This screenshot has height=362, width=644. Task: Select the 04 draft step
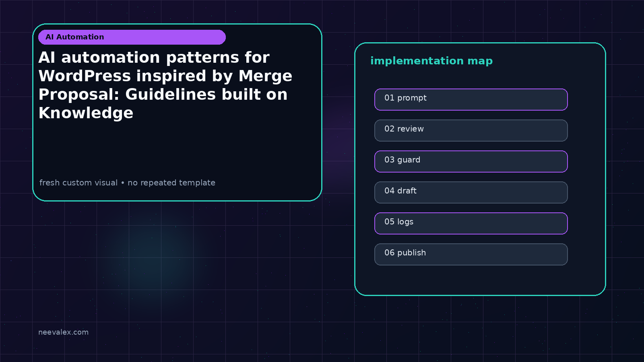[x=471, y=192]
